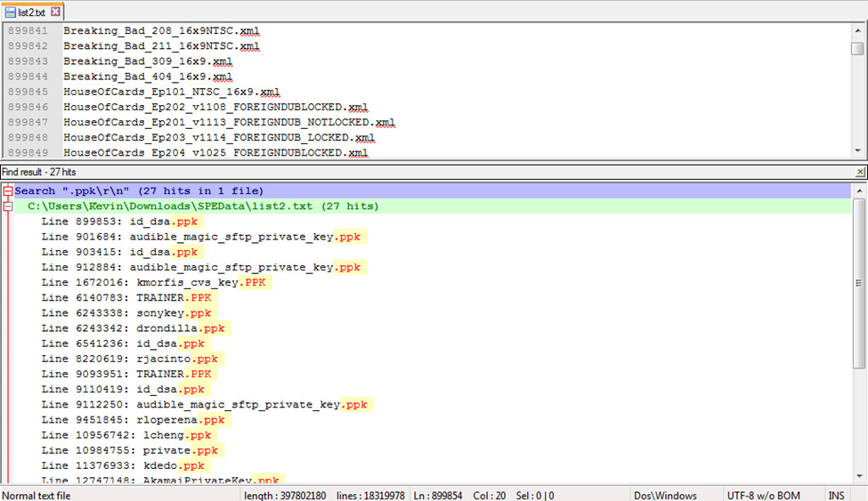Open result Line 899853: id_dsa.ppk
This screenshot has height=501, width=868.
pos(119,222)
